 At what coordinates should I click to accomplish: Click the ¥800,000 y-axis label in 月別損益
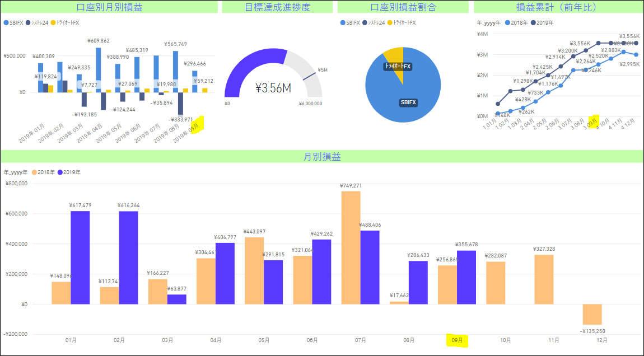tap(16, 184)
